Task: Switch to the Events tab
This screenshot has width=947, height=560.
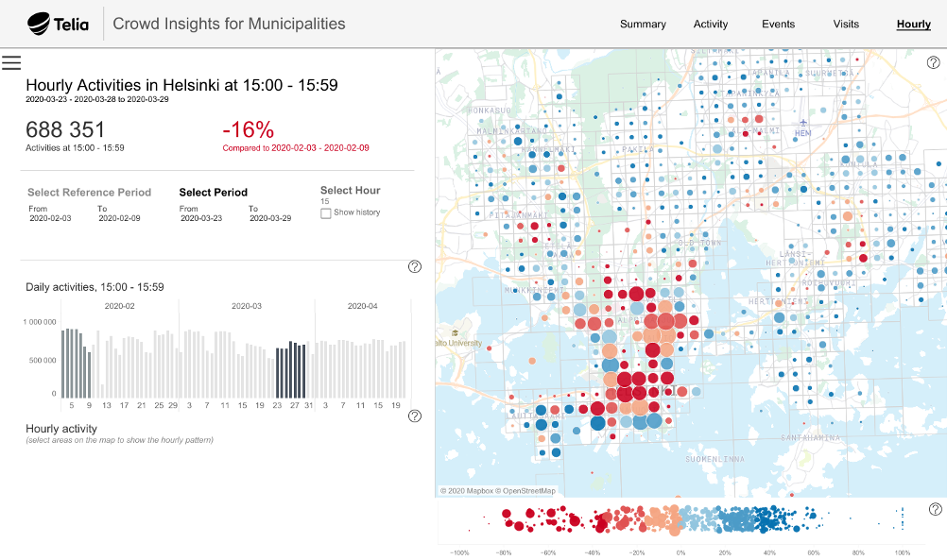Action: [x=779, y=25]
